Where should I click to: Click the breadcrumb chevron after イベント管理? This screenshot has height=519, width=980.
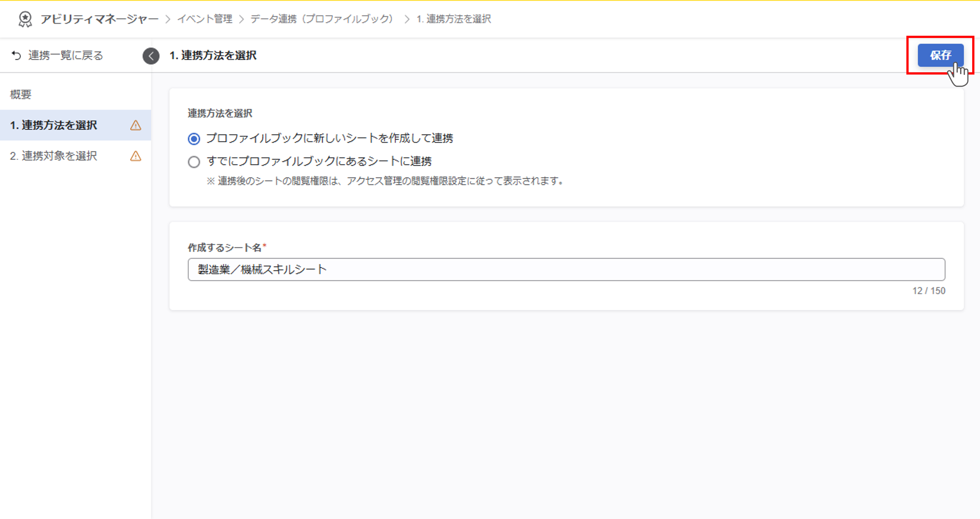coord(241,20)
